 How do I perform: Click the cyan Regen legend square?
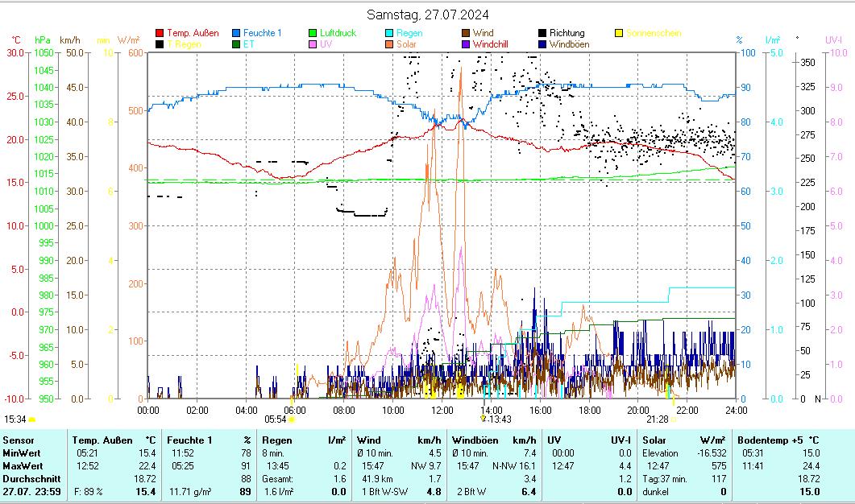point(389,33)
